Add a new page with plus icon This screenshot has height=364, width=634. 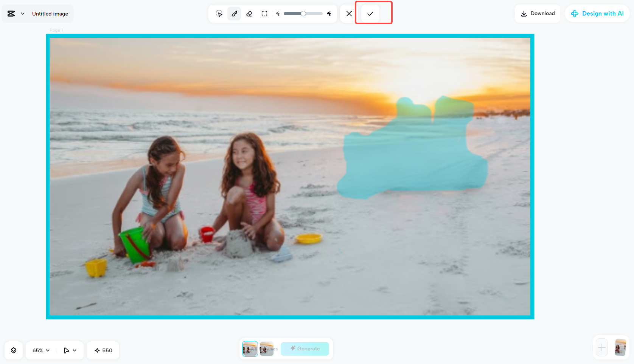602,347
